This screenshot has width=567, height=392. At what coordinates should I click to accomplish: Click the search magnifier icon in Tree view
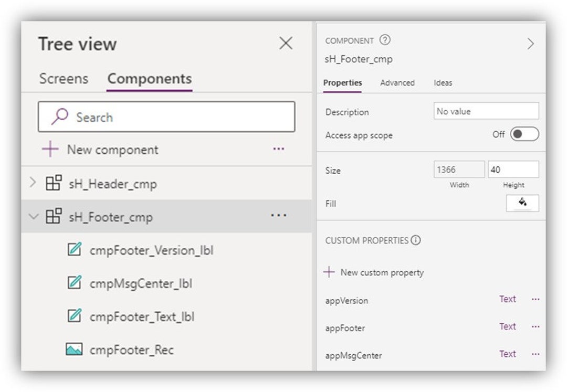59,117
